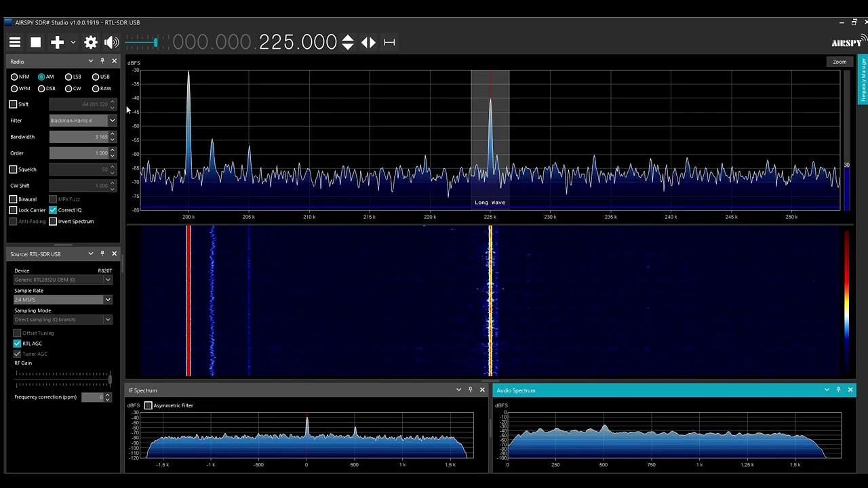Select the Audio Spectrum panel title

point(516,390)
